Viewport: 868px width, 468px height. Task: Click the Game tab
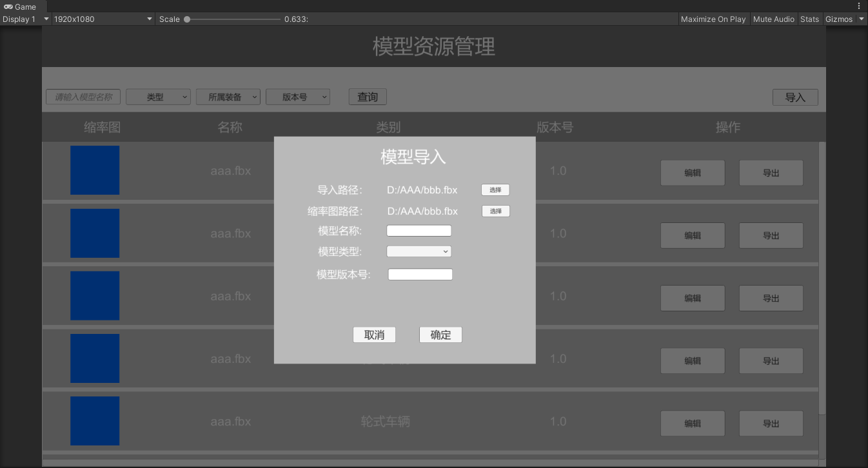(x=21, y=6)
